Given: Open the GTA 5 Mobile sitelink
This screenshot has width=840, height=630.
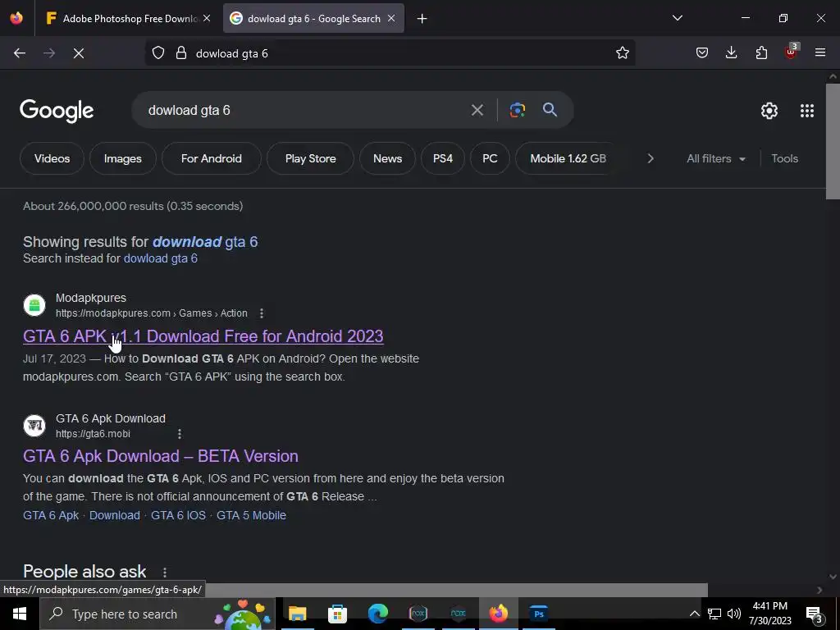Looking at the screenshot, I should (251, 515).
